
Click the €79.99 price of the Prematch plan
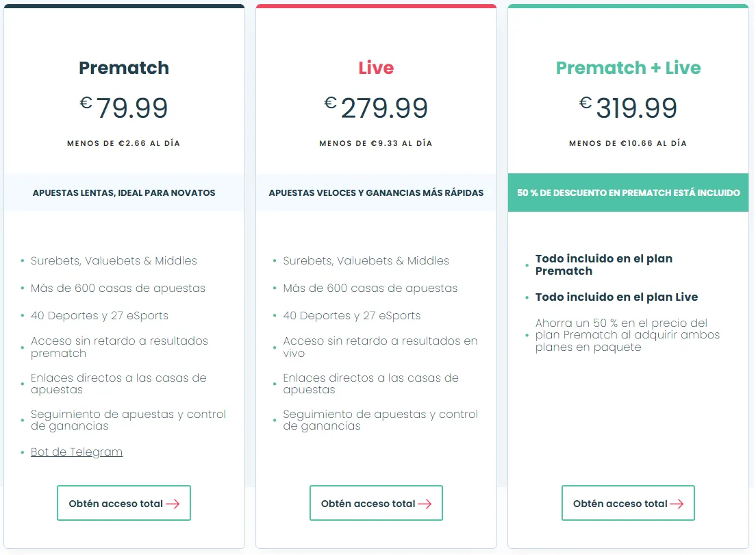(x=124, y=108)
